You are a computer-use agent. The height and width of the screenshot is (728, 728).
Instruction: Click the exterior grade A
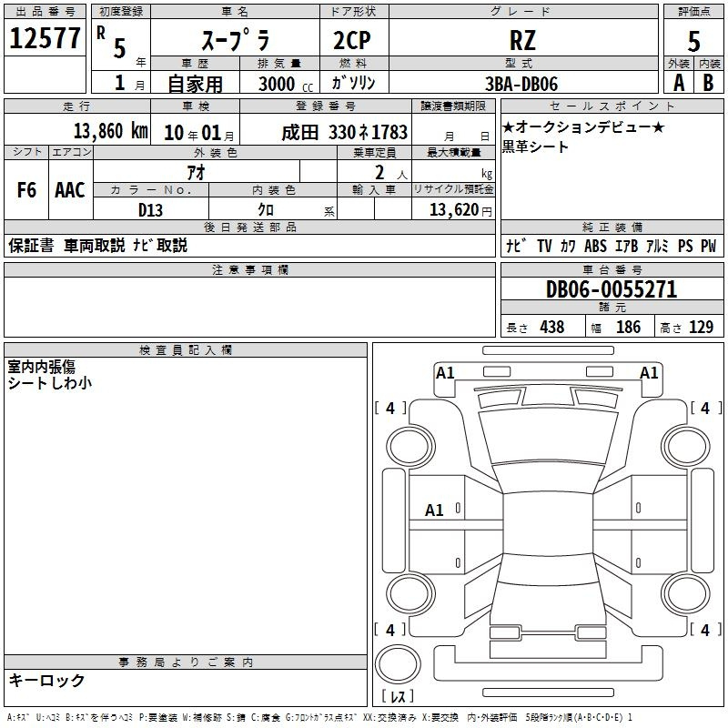(x=679, y=83)
